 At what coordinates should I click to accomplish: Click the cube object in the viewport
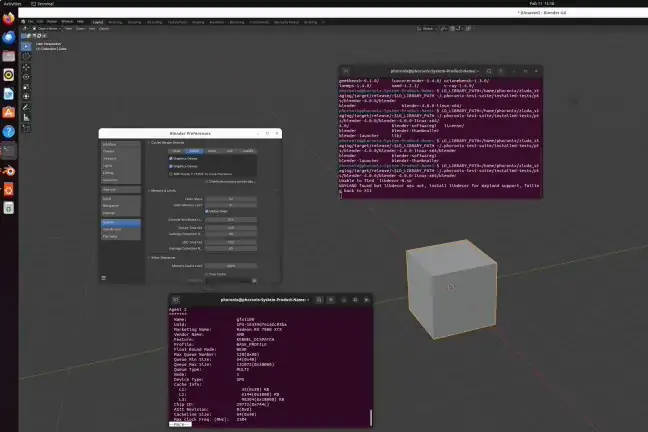pyautogui.click(x=451, y=289)
